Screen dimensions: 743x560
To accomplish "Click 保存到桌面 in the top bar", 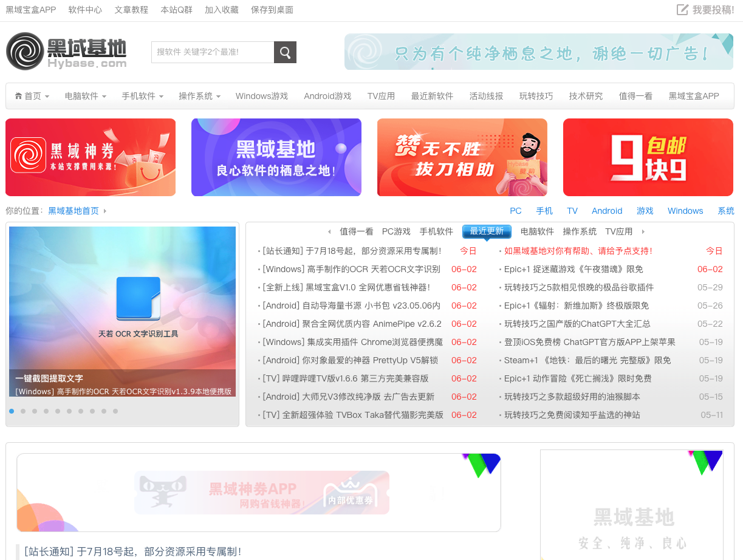I will (272, 10).
